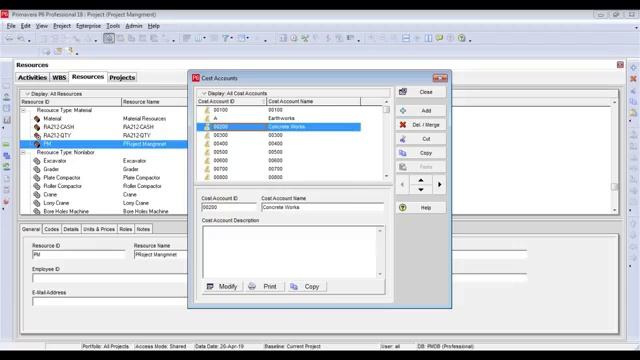The height and width of the screenshot is (360, 640).
Task: Move selected cost account up with up arrow
Action: coord(421,180)
